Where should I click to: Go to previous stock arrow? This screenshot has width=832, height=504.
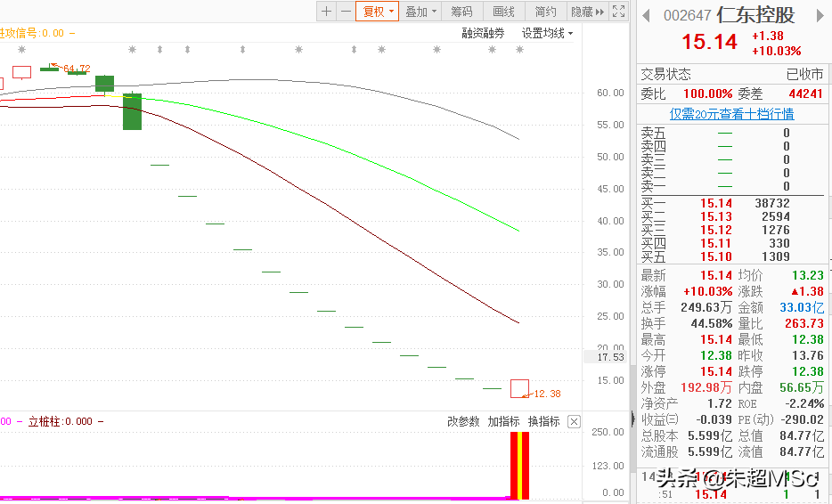(646, 15)
